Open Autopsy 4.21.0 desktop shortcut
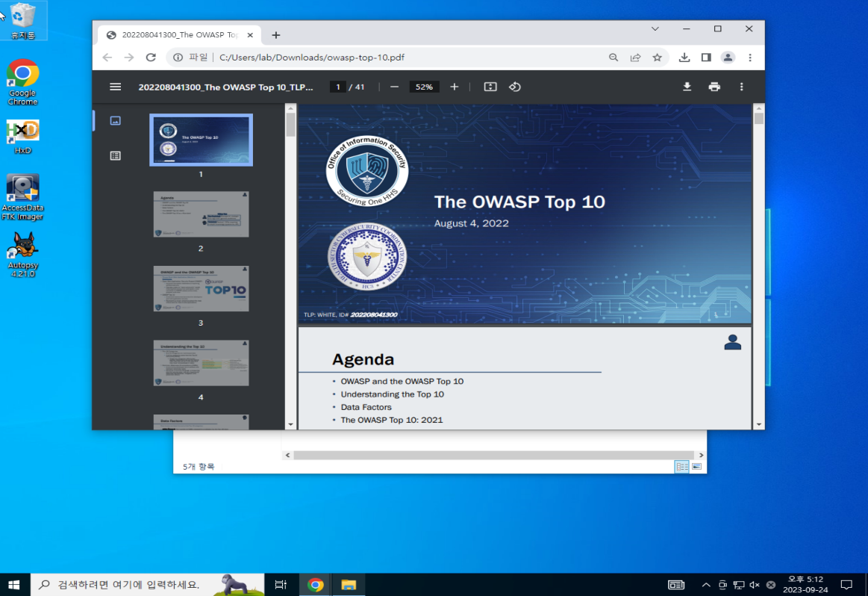The image size is (868, 596). [22, 254]
